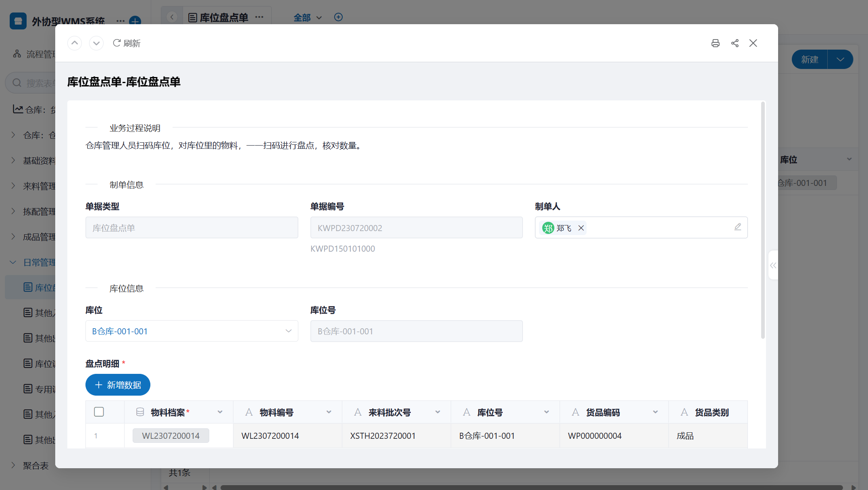
Task: Open 货品编码 column header dropdown arrow
Action: click(656, 412)
